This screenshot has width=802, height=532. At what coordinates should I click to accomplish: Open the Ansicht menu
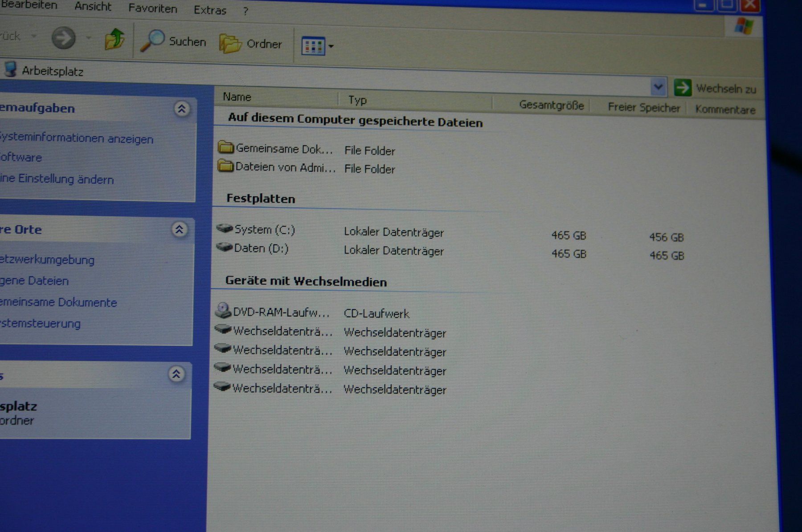click(x=93, y=7)
